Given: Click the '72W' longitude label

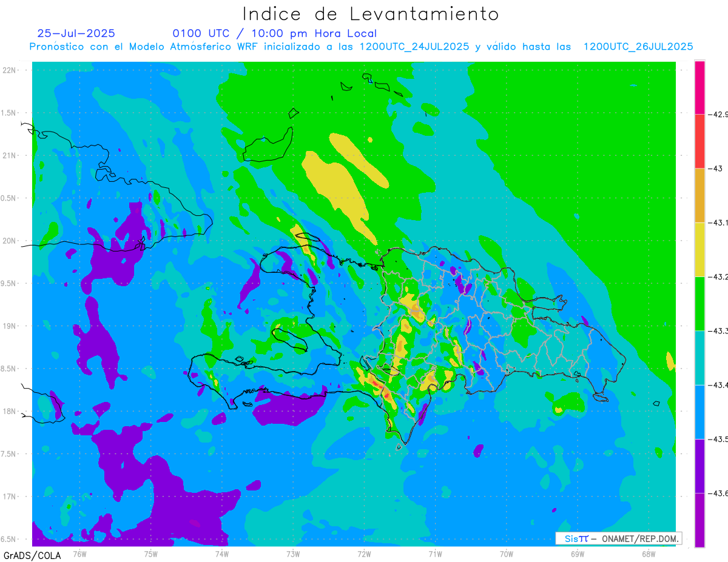Looking at the screenshot, I should (x=364, y=554).
